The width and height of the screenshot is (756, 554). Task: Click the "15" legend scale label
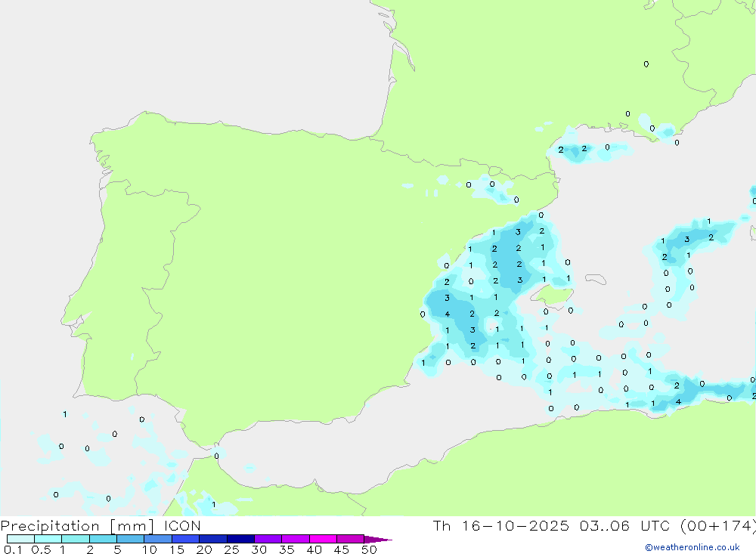(177, 549)
